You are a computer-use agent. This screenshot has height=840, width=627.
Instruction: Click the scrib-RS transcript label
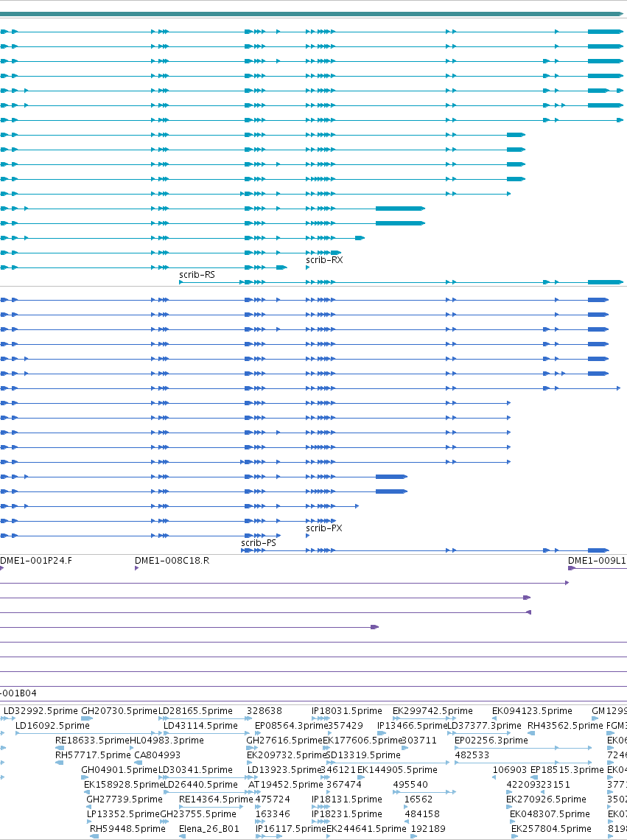[x=197, y=274]
